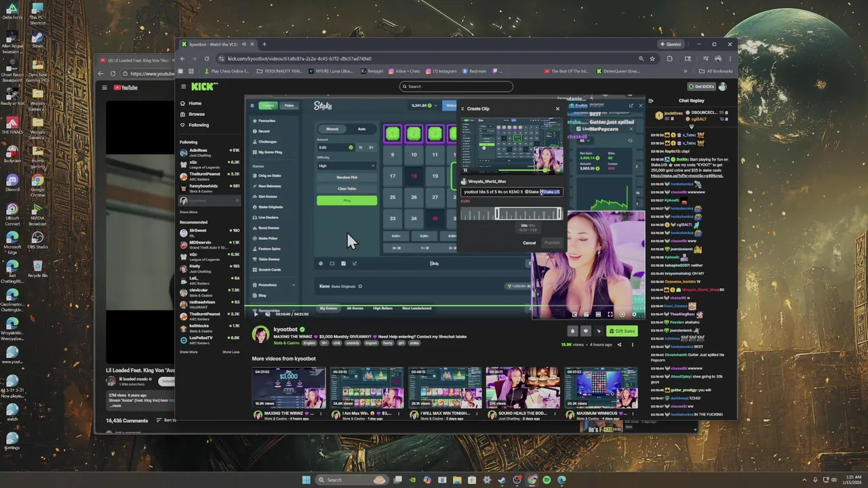
Task: Go back in the Kick browser tab
Action: (x=182, y=58)
